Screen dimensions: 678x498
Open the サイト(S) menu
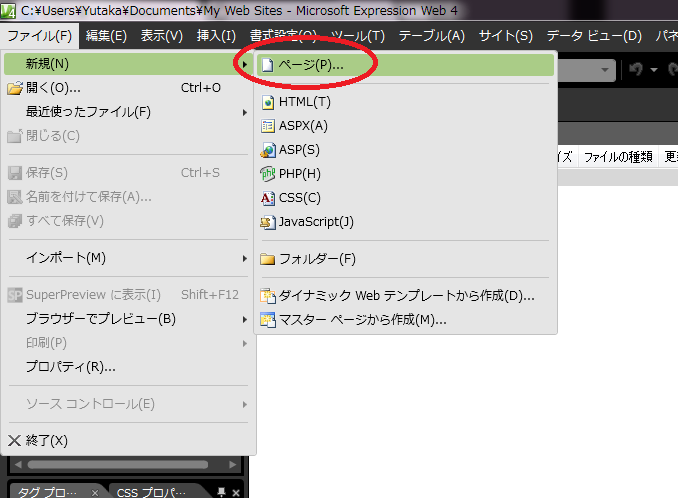[506, 36]
